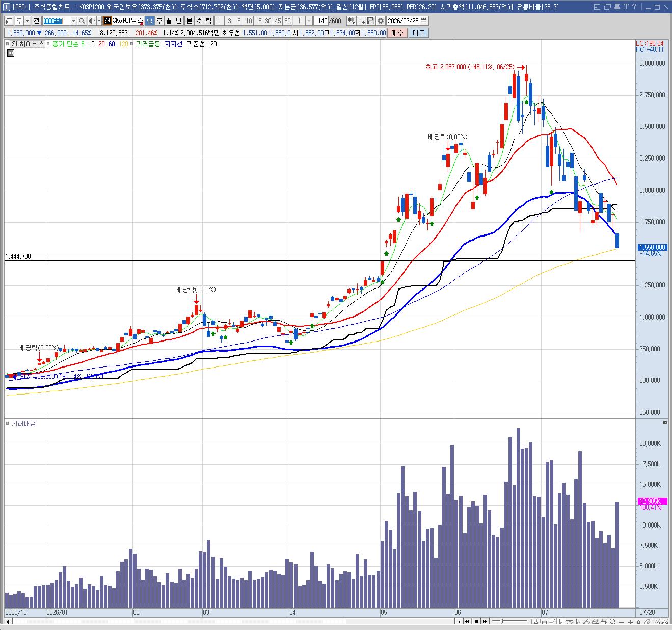
Task: Click the playback speed slider handle
Action: coord(502,621)
